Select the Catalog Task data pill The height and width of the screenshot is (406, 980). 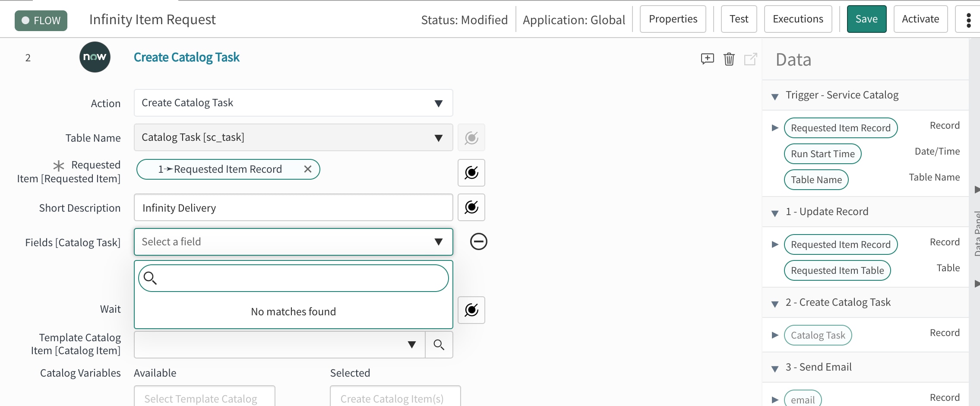pos(818,335)
